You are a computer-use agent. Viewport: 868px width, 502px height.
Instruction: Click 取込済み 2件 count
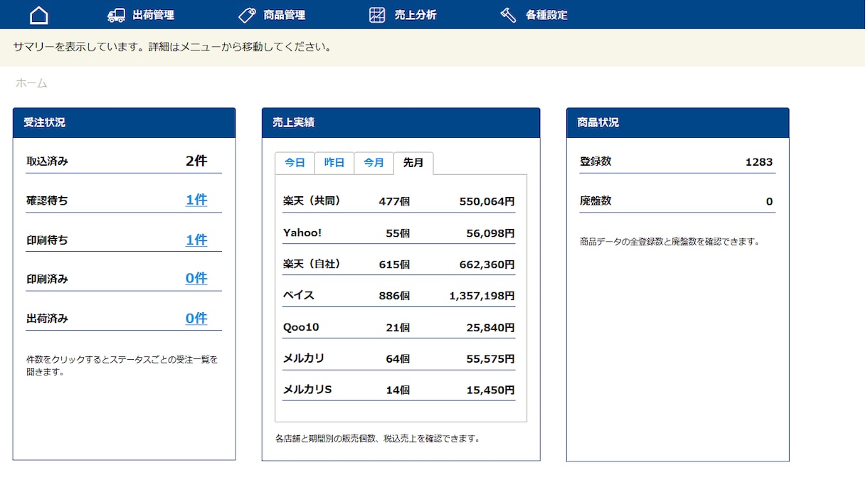[196, 161]
